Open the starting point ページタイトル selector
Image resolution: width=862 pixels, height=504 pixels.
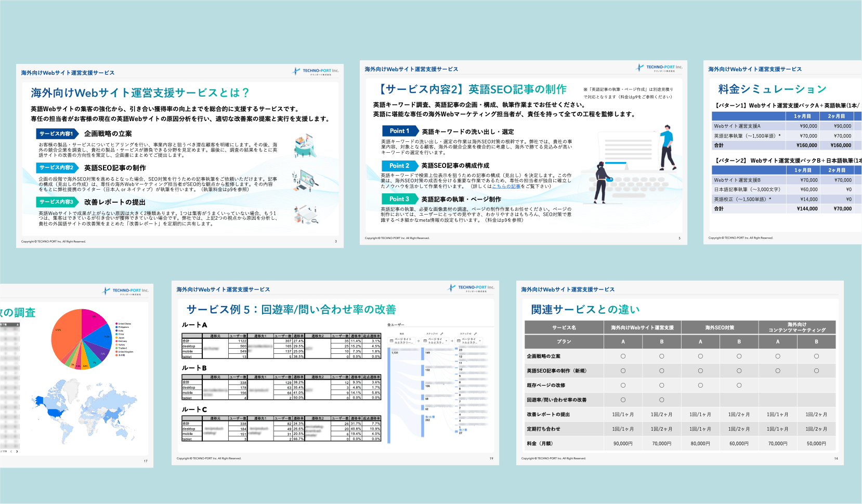(x=402, y=341)
